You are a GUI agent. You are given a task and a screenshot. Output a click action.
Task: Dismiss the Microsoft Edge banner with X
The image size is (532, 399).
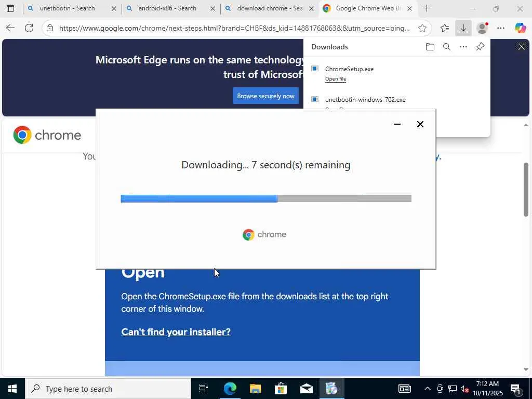(x=522, y=47)
